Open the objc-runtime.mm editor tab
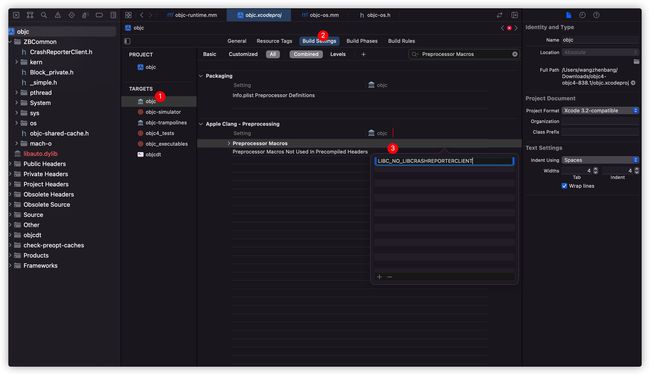650x375 pixels. [x=192, y=15]
